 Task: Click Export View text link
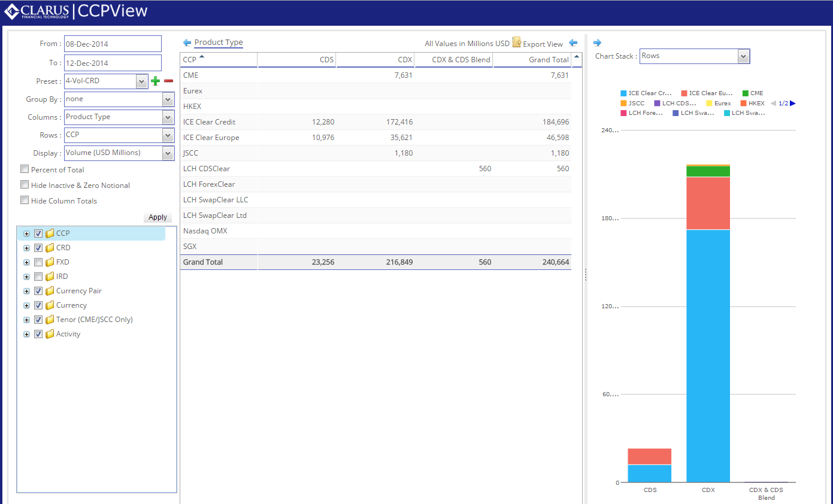coord(543,44)
